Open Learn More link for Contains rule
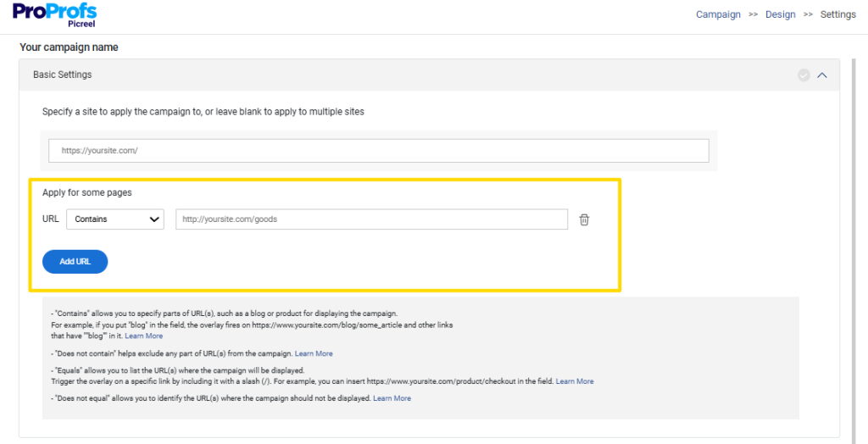 pos(143,336)
